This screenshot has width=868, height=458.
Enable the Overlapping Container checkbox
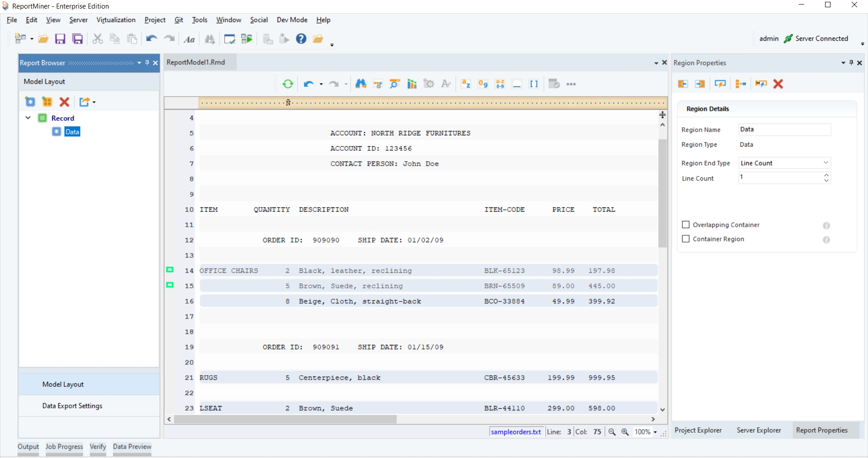pos(686,225)
